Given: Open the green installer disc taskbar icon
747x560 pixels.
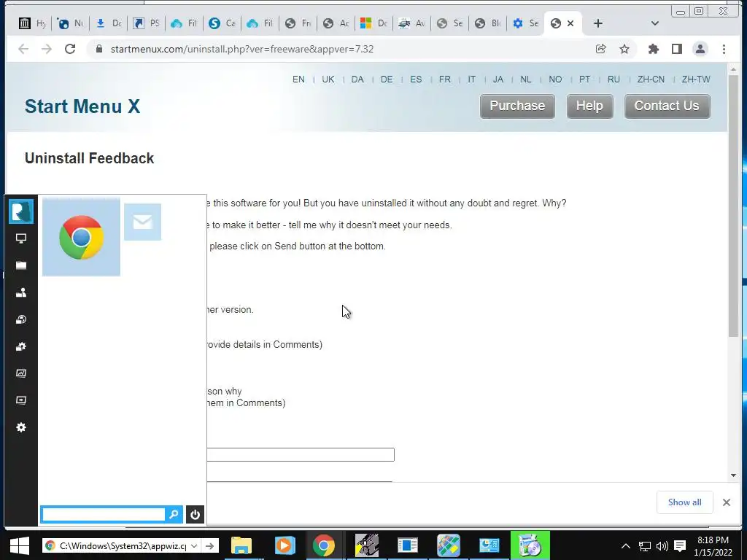Looking at the screenshot, I should pyautogui.click(x=530, y=545).
